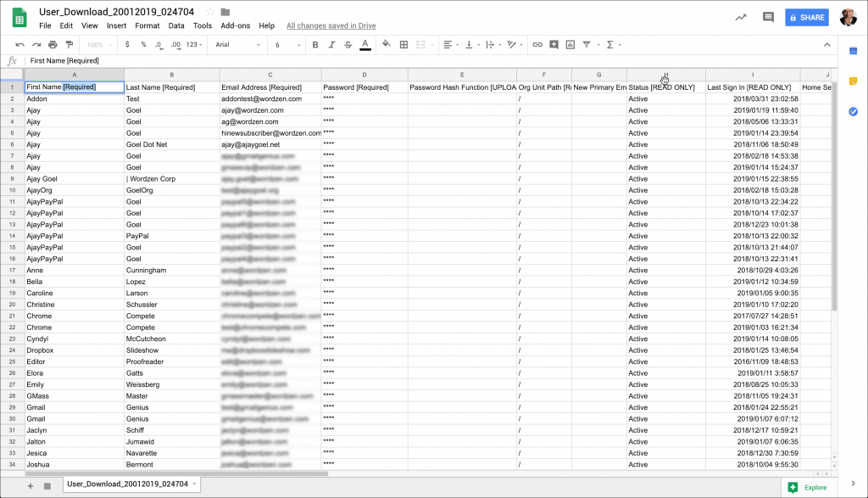Open the More formats 123 dropdown
Screen dimensions: 868x498
[x=191, y=44]
